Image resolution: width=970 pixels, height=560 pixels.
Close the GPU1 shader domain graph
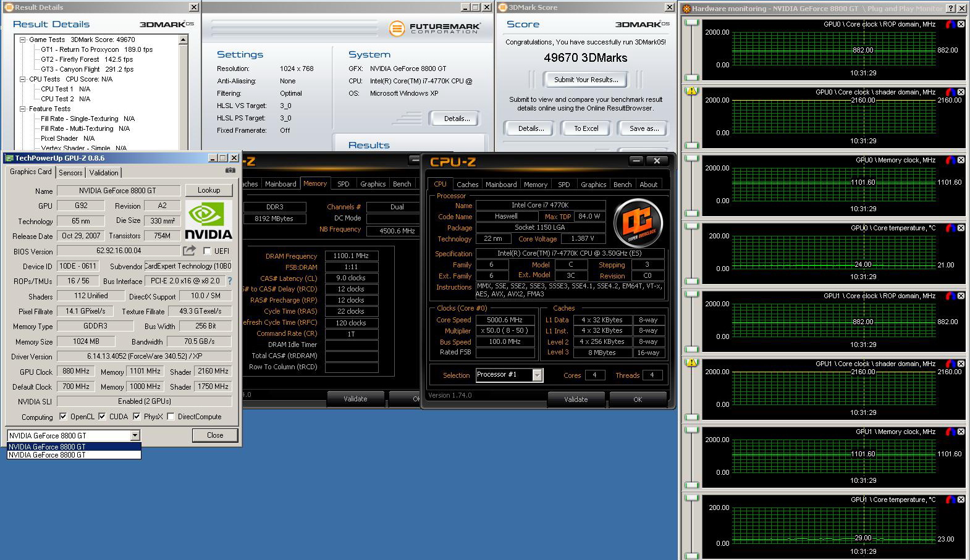point(961,364)
